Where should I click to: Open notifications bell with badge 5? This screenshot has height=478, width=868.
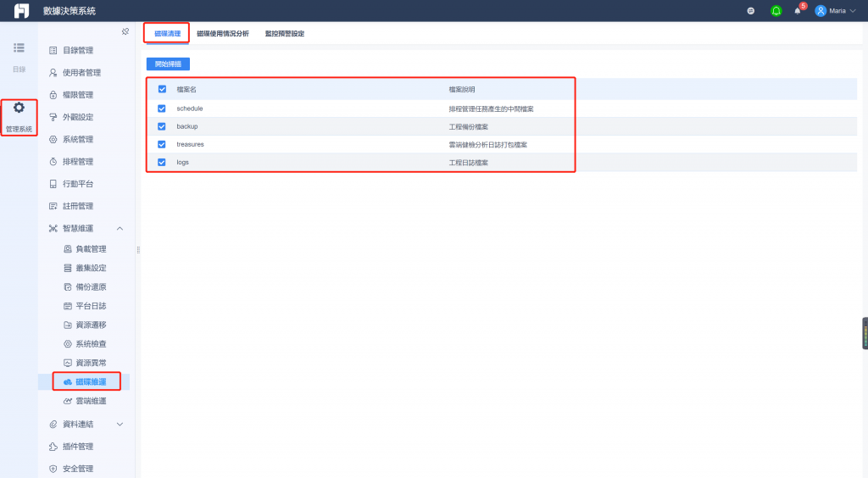tap(798, 10)
